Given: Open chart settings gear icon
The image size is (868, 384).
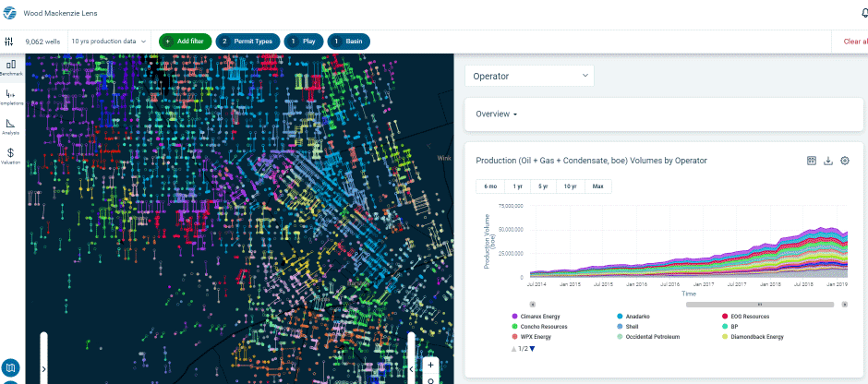Looking at the screenshot, I should [x=845, y=161].
